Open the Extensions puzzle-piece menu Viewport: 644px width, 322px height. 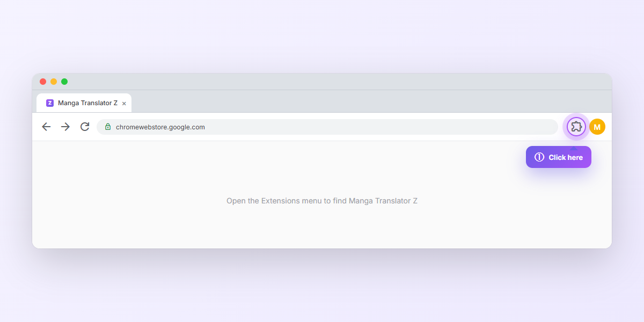pyautogui.click(x=576, y=127)
